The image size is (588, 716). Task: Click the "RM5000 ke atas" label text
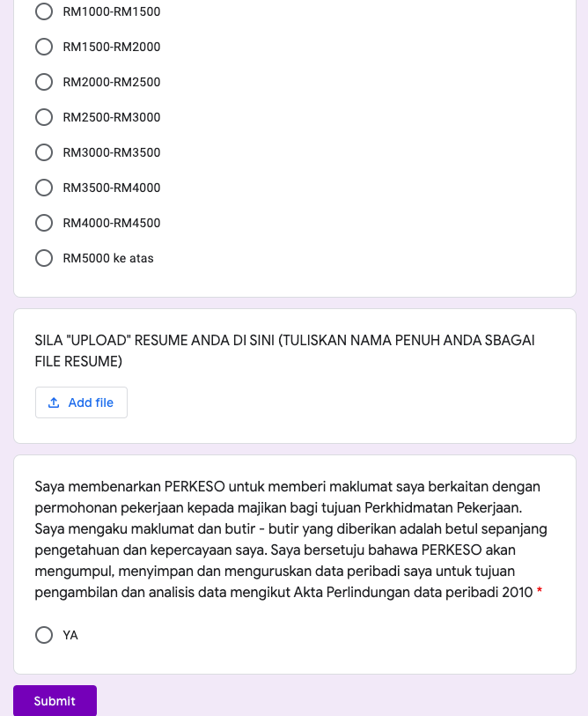coord(108,258)
